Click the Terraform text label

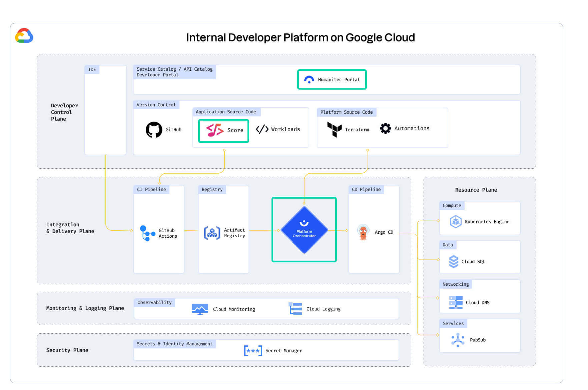tap(357, 130)
